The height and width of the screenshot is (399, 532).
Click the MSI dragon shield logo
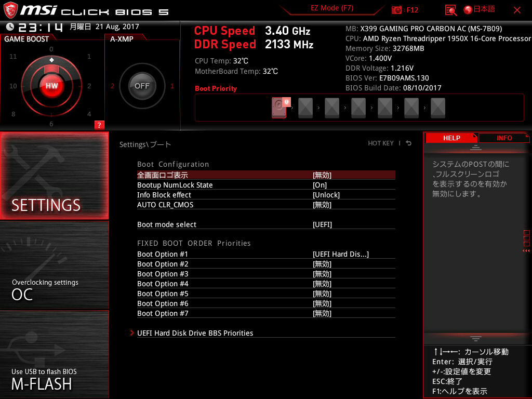pos(10,10)
